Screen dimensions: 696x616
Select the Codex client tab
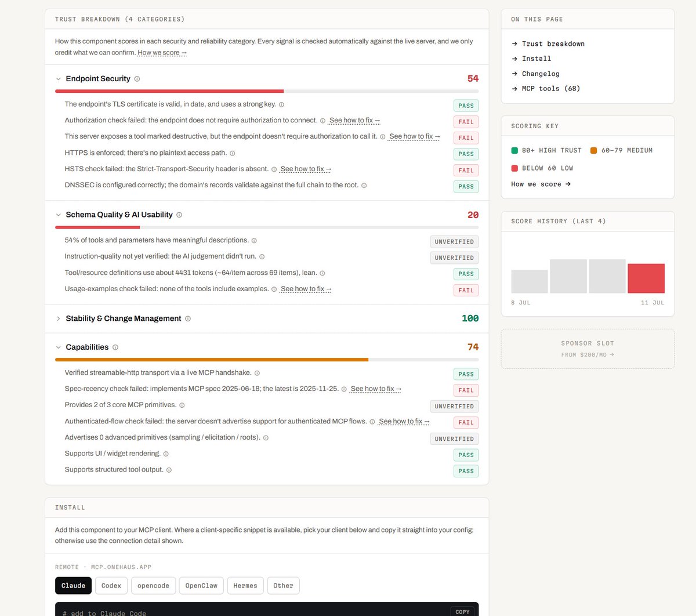point(111,586)
